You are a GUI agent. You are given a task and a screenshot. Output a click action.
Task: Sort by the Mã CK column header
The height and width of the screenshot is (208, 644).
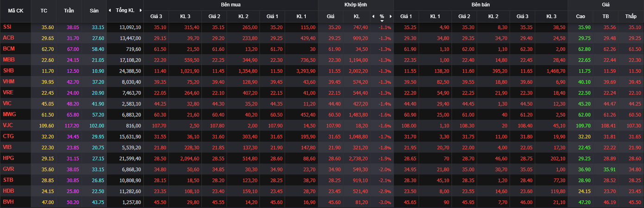[16, 10]
